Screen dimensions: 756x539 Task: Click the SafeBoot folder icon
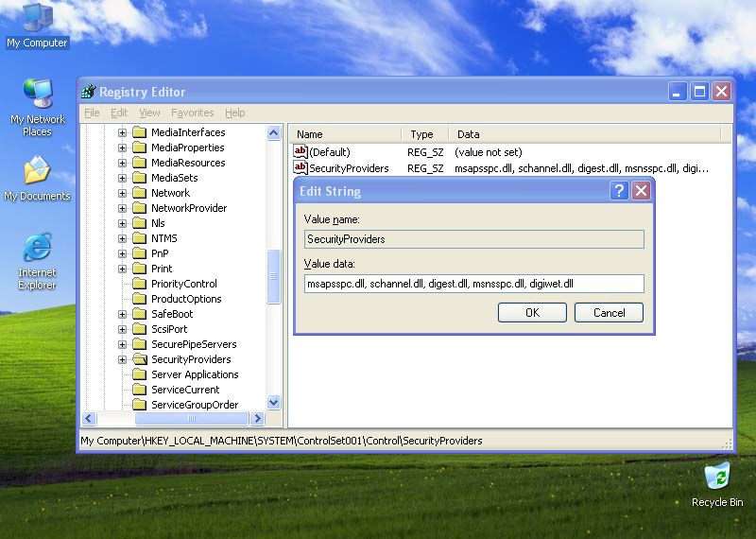[x=140, y=314]
